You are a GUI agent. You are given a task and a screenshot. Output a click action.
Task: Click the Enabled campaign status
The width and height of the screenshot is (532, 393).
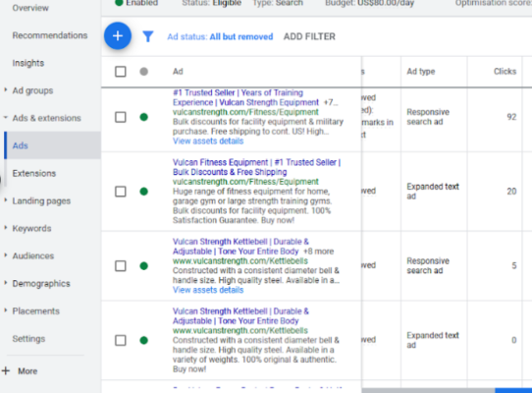pos(136,3)
